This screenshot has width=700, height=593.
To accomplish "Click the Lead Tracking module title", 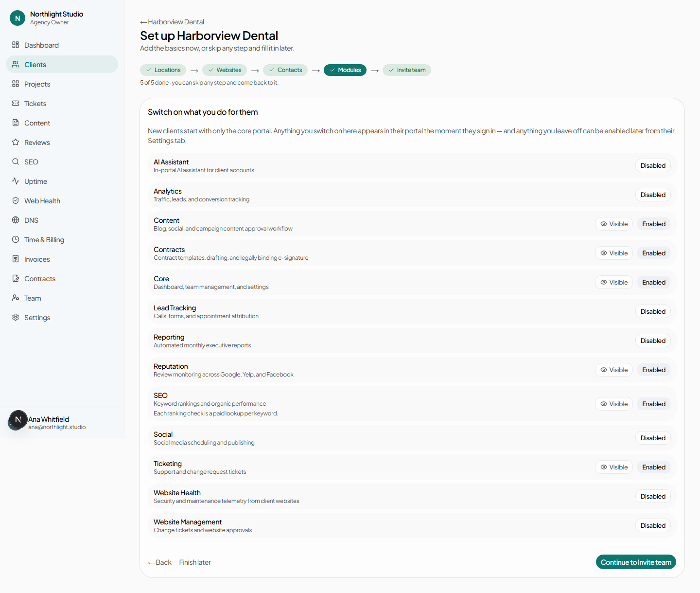I will 175,308.
